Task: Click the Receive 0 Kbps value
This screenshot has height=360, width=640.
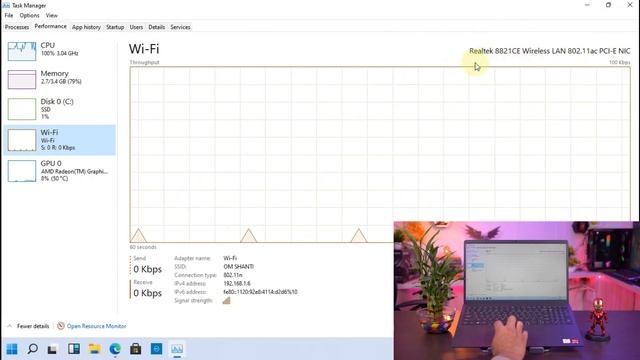Action: tap(148, 293)
